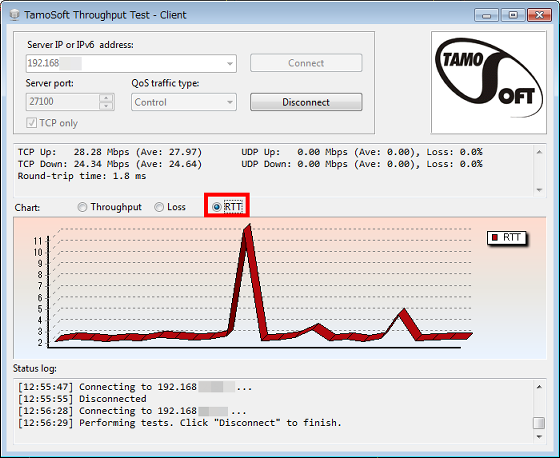
Task: Click status log scroll down arrow
Action: coord(539,437)
